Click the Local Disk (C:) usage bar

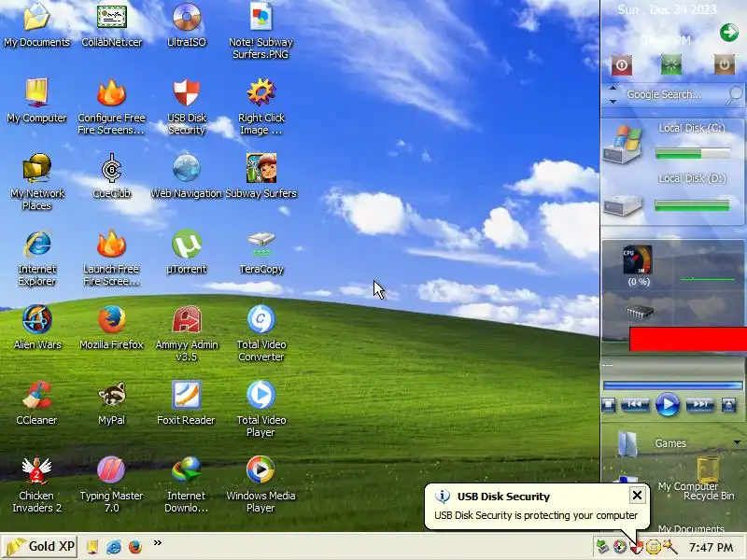[x=693, y=153]
